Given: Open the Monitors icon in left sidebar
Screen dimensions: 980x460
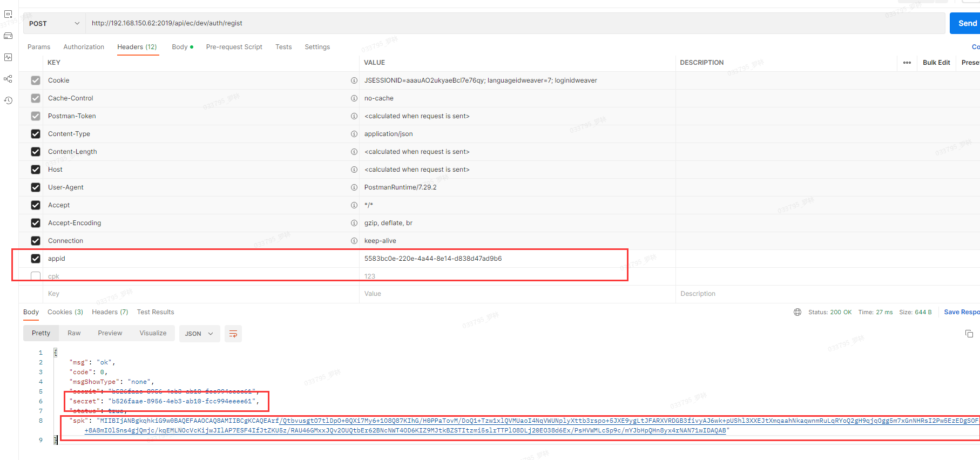Looking at the screenshot, I should click(8, 57).
